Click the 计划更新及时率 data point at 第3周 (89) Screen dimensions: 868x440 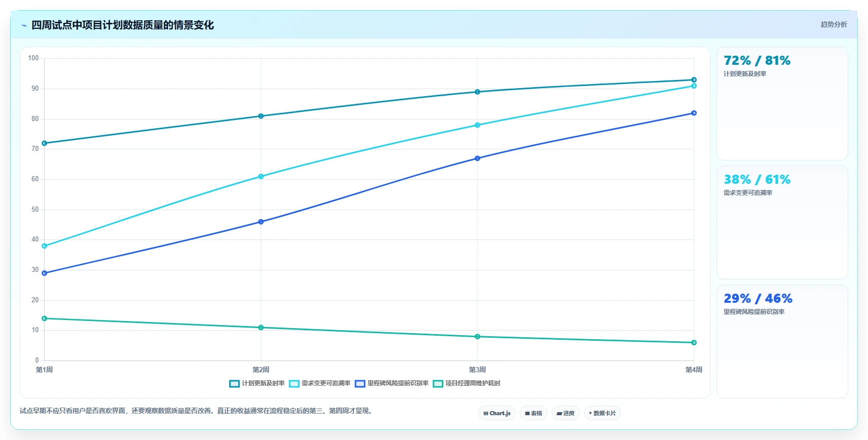click(478, 92)
